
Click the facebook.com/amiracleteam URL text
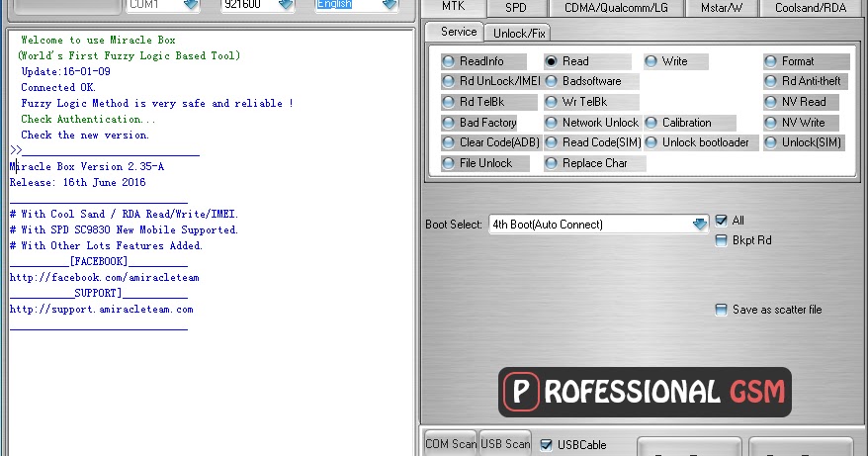click(105, 278)
